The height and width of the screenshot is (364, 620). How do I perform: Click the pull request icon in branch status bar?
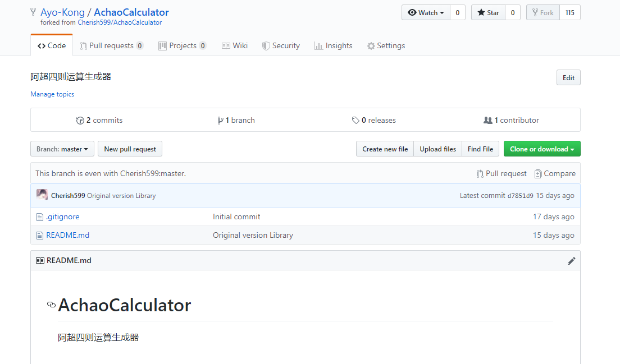[480, 174]
